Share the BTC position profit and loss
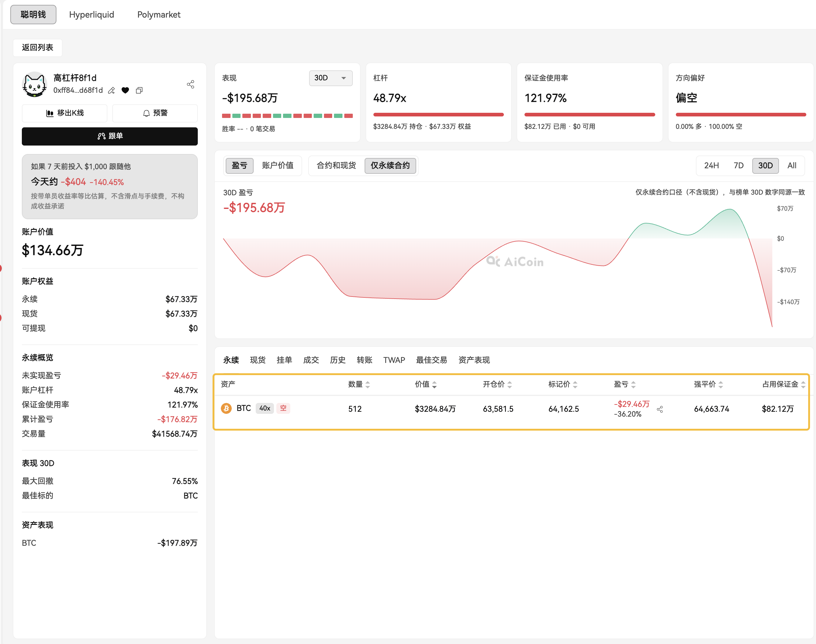This screenshot has width=816, height=644. [660, 409]
